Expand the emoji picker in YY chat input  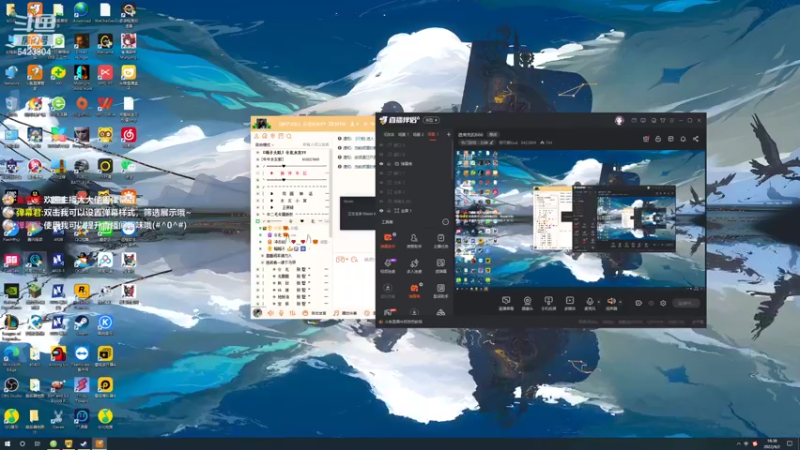pos(341,260)
